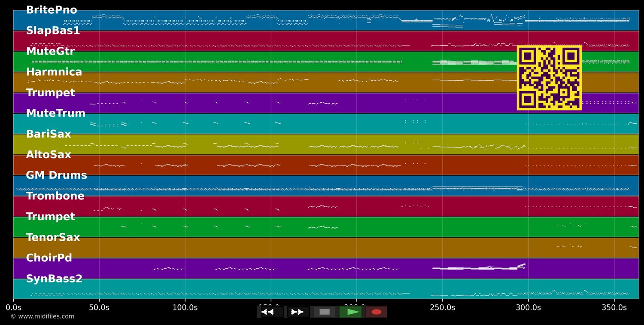Click the MuteTrum track name
This screenshot has height=325, width=644.
55,113
